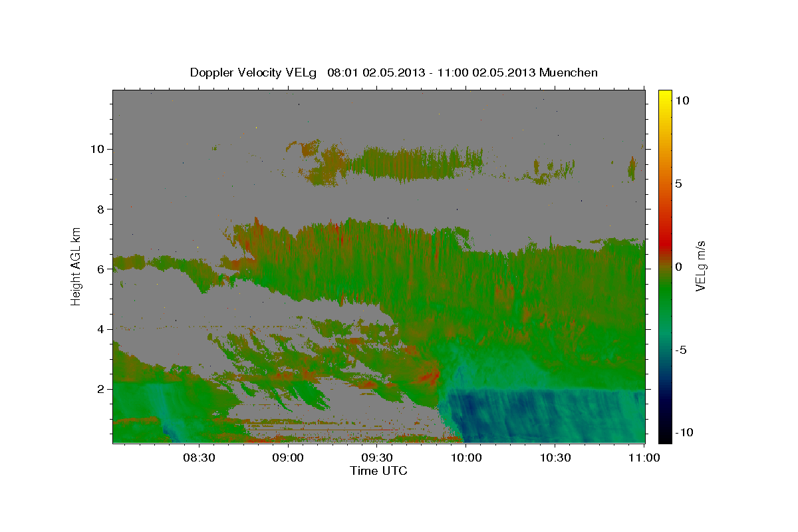
Task: Click the "Height AGL km" axis label
Action: [76, 266]
